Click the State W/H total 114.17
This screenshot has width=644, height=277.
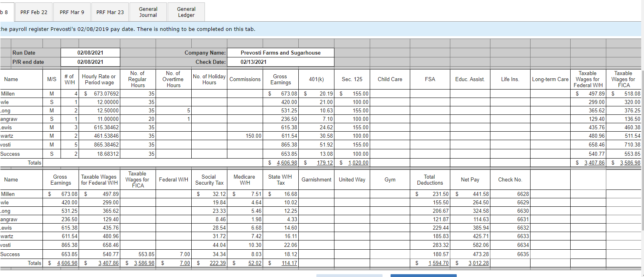click(280, 263)
